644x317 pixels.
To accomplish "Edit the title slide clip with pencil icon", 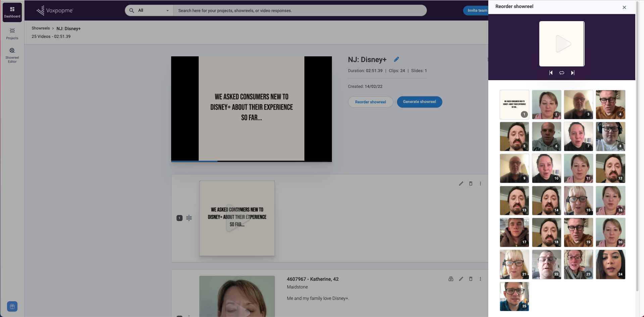I will pyautogui.click(x=461, y=183).
